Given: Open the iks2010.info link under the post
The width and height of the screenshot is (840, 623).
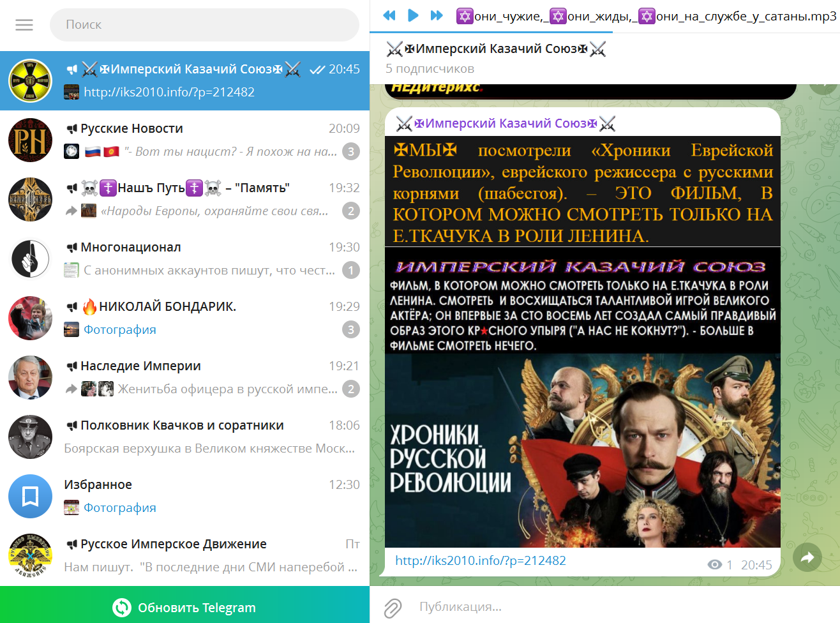Looking at the screenshot, I should [480, 560].
